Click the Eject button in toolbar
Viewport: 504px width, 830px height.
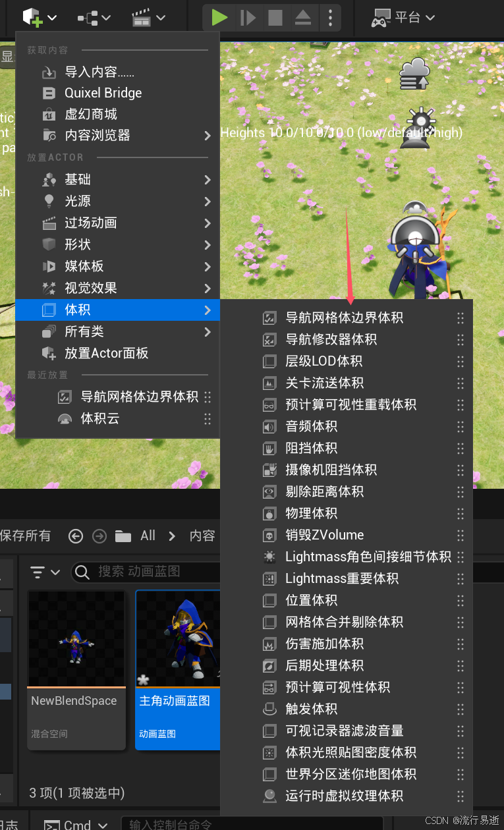302,17
